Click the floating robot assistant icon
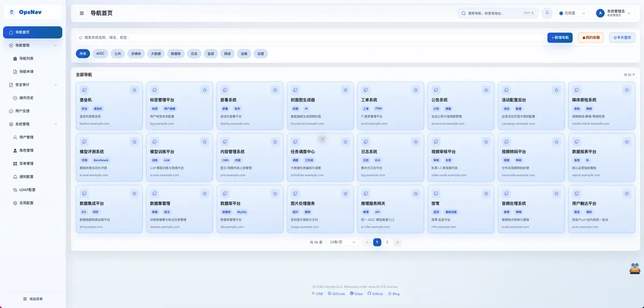The height and width of the screenshot is (308, 644). 635,268
